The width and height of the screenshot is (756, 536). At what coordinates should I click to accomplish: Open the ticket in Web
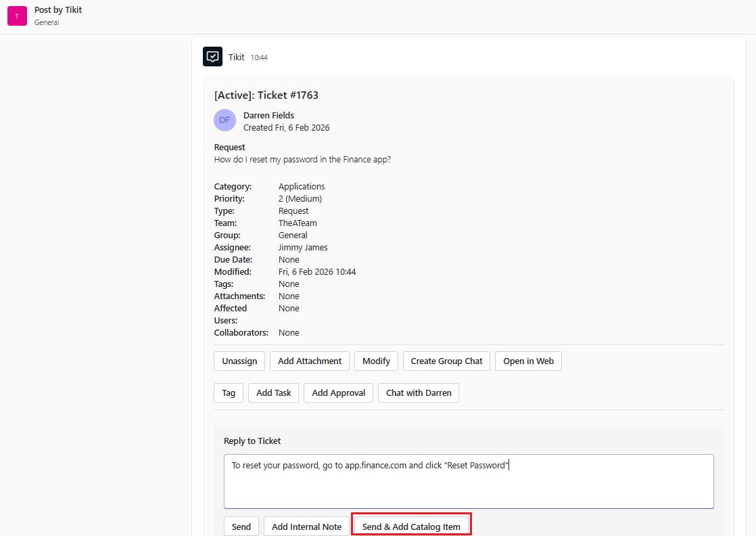[x=528, y=361]
